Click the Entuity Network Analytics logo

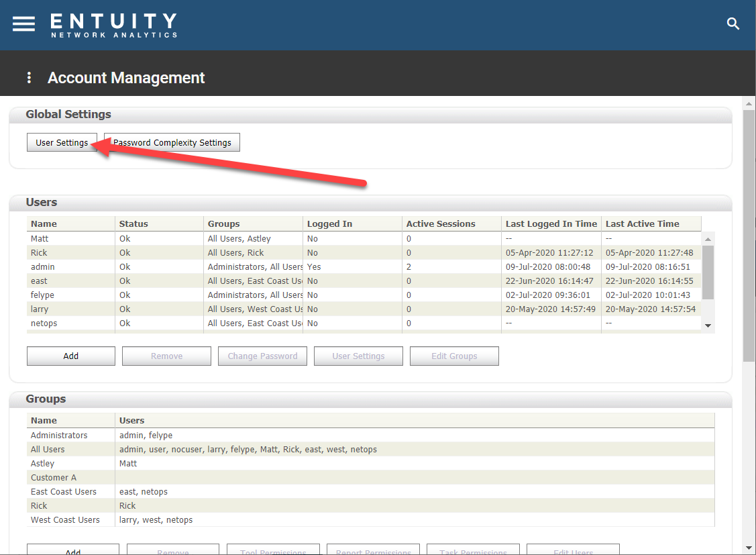point(114,25)
